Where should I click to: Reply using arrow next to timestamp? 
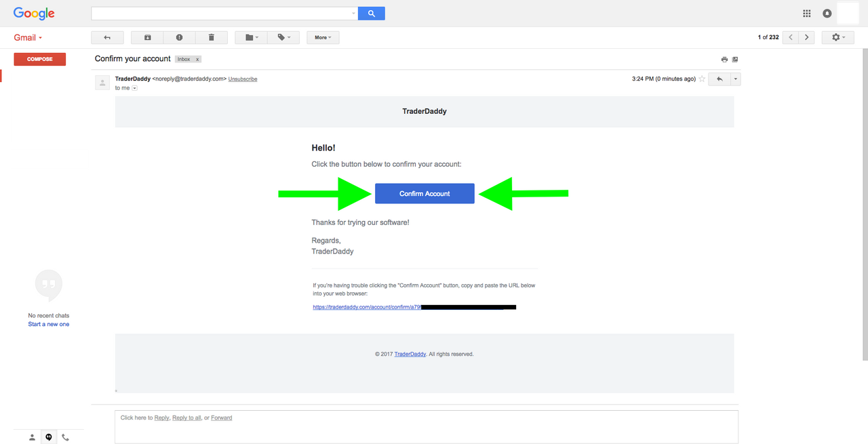(719, 79)
